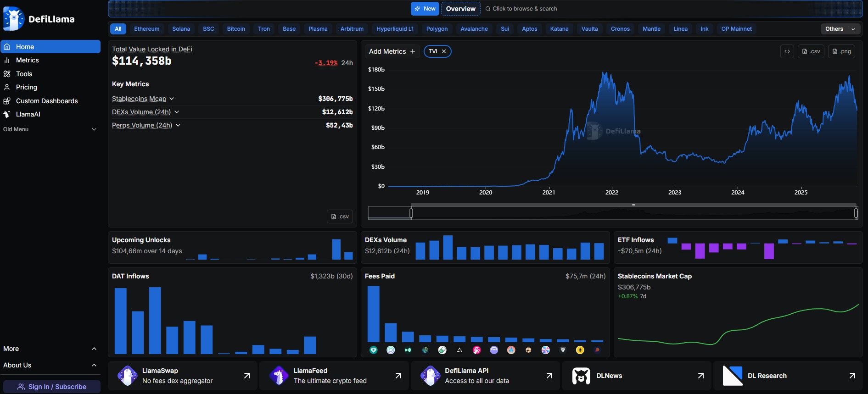Image resolution: width=868 pixels, height=394 pixels.
Task: Open Metrics in the sidebar
Action: point(27,60)
